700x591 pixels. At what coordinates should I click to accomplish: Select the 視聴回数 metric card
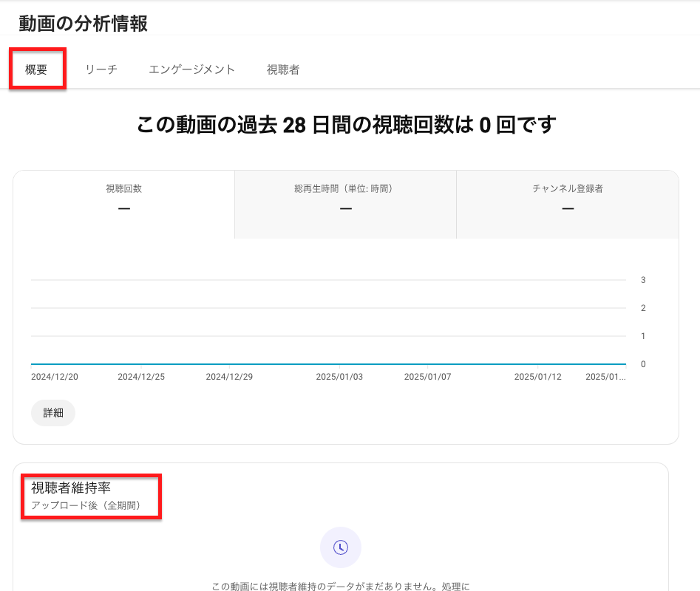tap(123, 200)
